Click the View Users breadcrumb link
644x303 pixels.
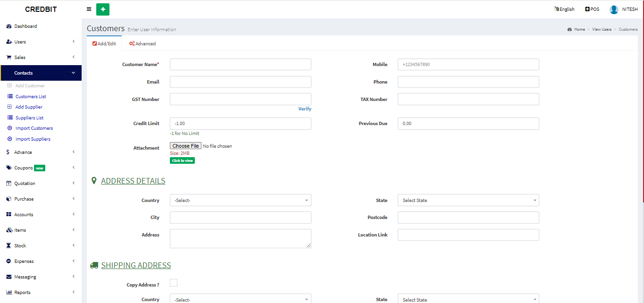602,29
